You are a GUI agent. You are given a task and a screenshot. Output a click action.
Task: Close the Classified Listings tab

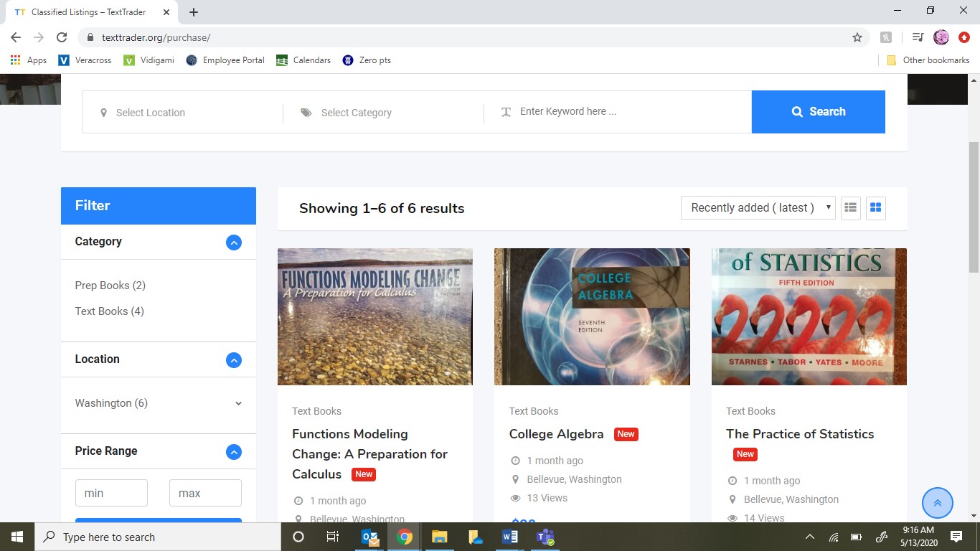[x=166, y=12]
